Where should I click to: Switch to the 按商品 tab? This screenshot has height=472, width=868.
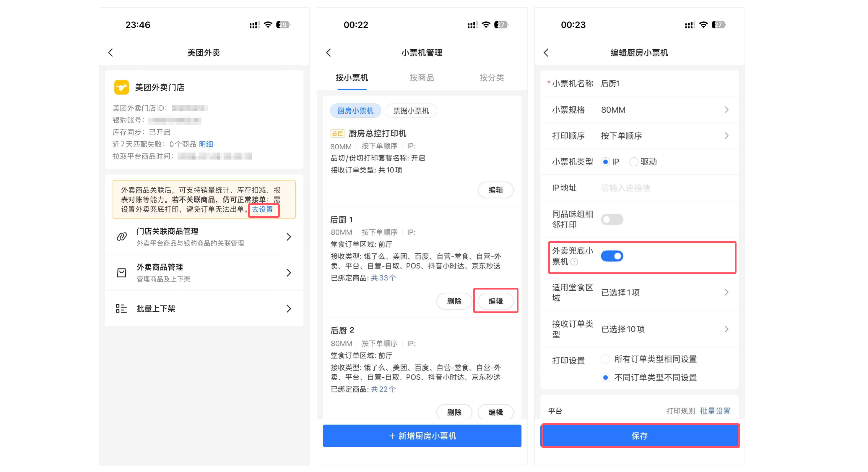click(x=422, y=77)
